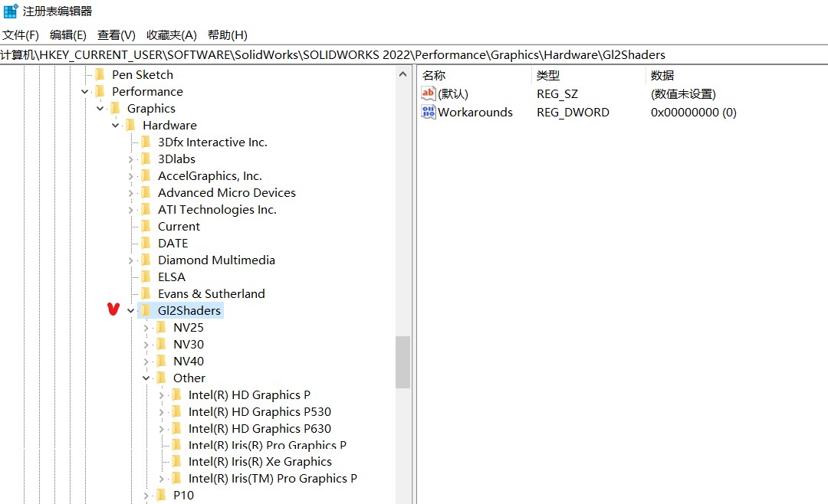Select the Hardware folder icon

[x=130, y=125]
